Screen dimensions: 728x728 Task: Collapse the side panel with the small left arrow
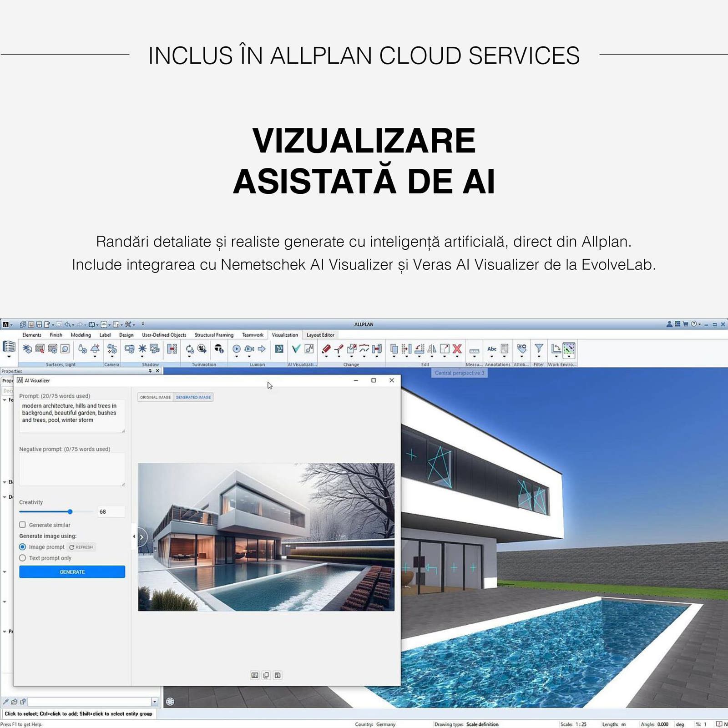point(134,536)
